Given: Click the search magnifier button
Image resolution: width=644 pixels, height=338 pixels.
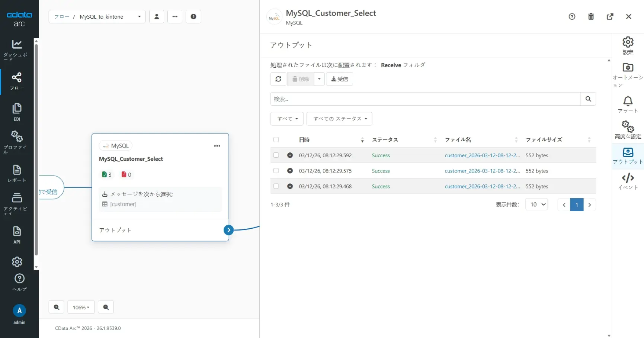Looking at the screenshot, I should click(588, 99).
